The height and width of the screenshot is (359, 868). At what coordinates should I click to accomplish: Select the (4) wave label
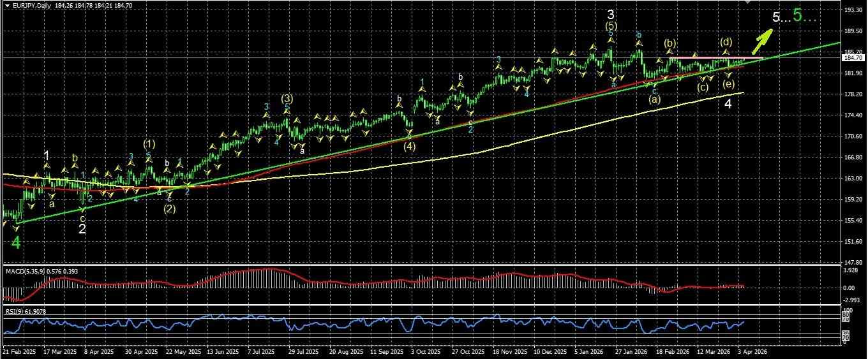pos(410,146)
